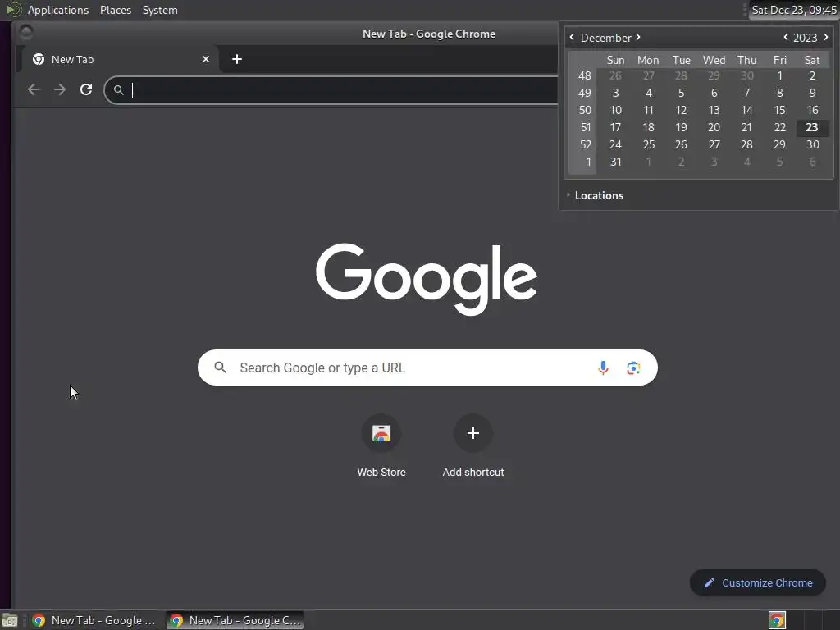Screen dimensions: 840x630
Task: Click the Google logo
Action: [427, 279]
